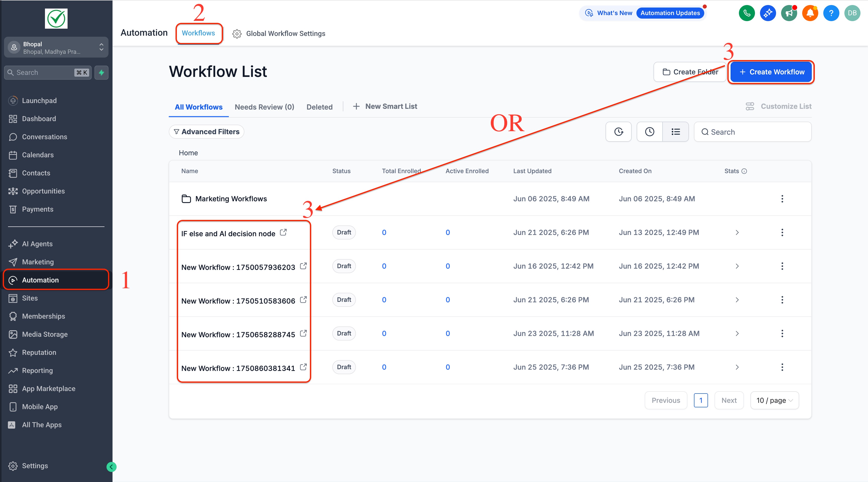
Task: Switch to list view toggle
Action: click(675, 132)
